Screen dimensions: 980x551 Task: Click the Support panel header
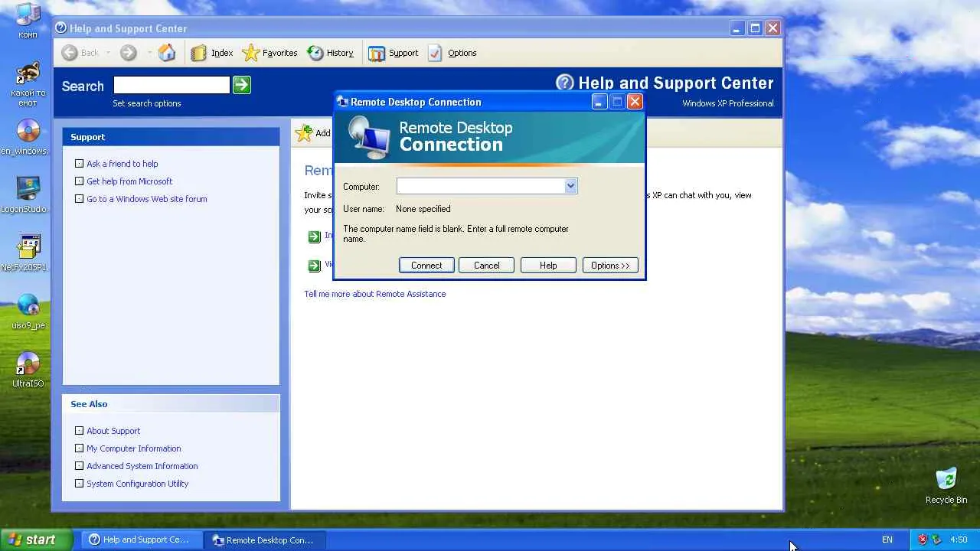(171, 137)
